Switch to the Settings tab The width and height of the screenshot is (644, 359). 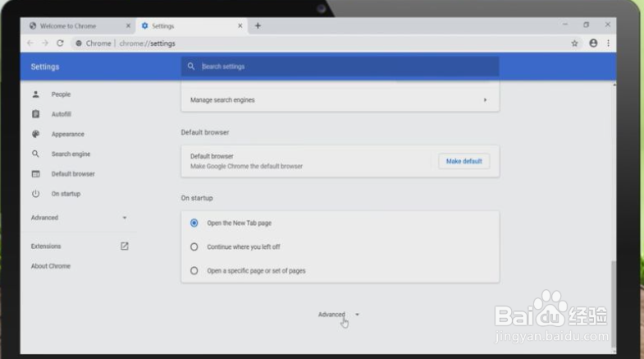(192, 25)
